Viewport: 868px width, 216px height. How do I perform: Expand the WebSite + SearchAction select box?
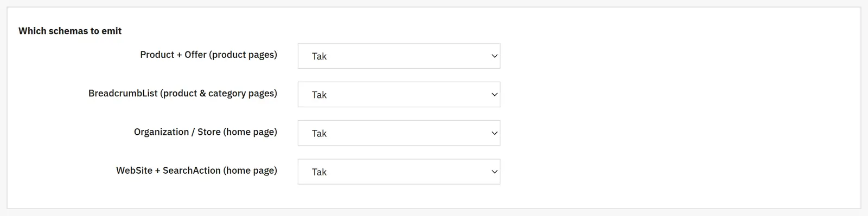[399, 172]
